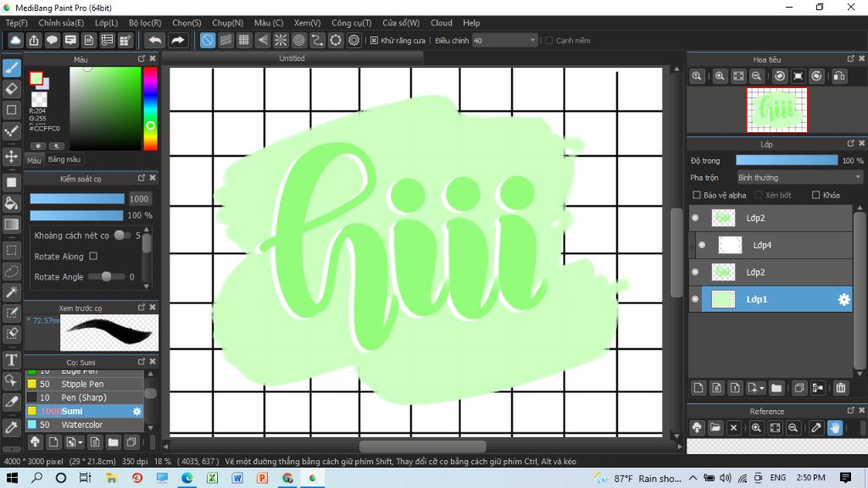Enable the concentric circle snap guide
Image resolution: width=868 pixels, height=488 pixels.
point(299,41)
